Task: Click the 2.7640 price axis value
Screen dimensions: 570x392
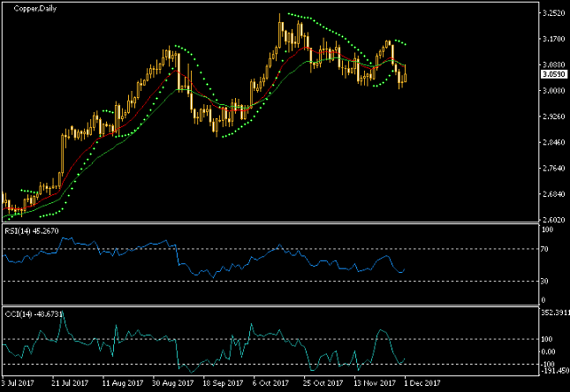Action: click(553, 169)
